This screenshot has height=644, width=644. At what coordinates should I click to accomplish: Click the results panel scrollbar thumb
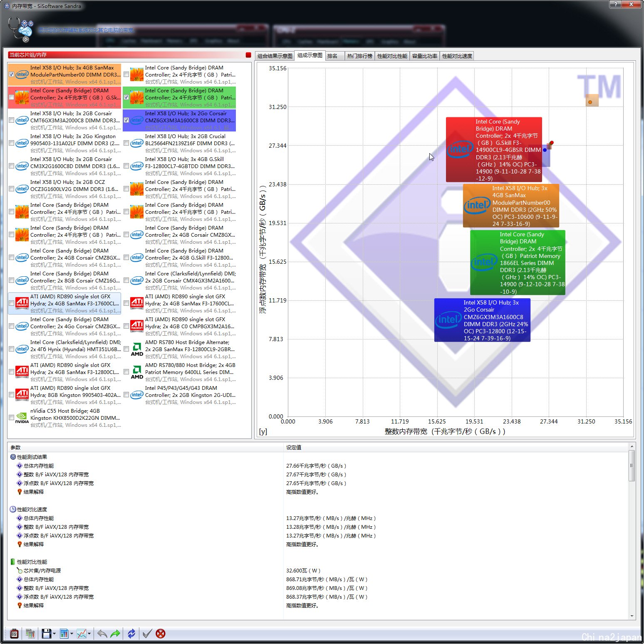point(632,466)
